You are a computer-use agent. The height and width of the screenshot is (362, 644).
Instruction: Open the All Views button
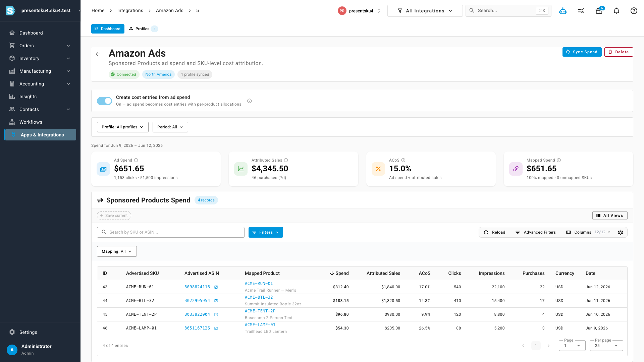click(610, 216)
